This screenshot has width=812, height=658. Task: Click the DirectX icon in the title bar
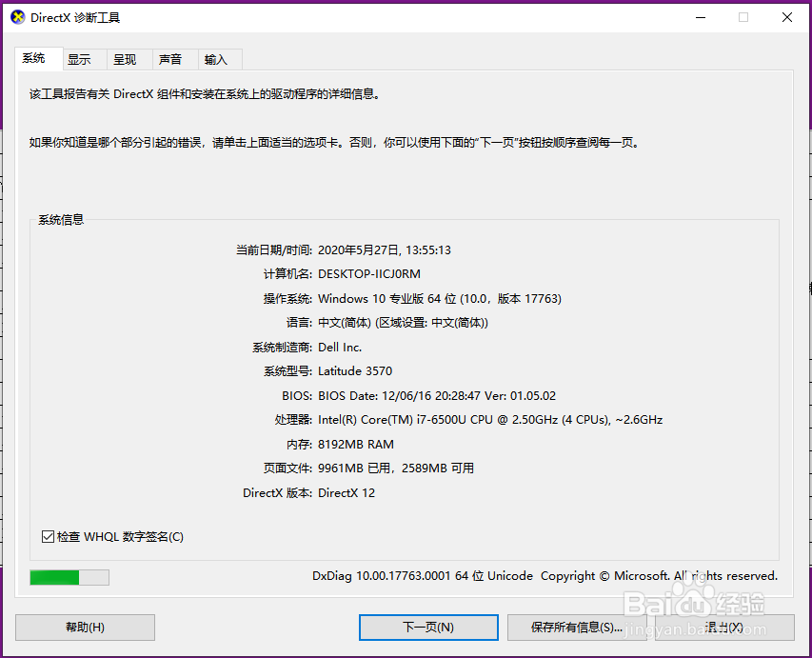[16, 16]
